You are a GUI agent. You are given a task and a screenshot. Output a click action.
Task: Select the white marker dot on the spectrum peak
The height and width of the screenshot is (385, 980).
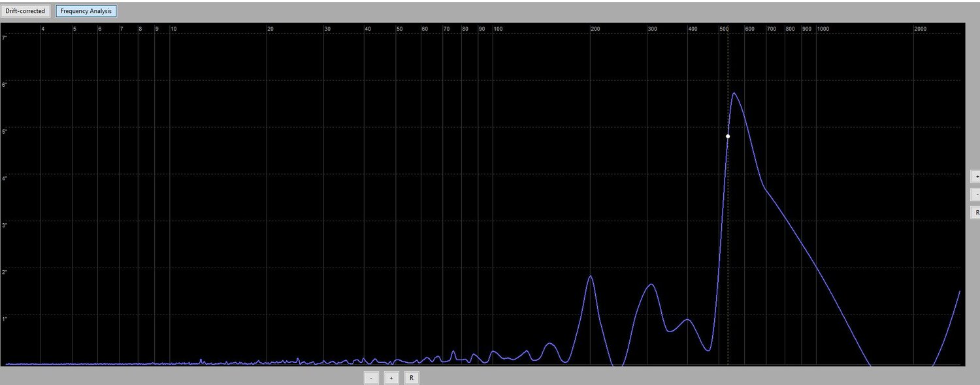[x=728, y=136]
